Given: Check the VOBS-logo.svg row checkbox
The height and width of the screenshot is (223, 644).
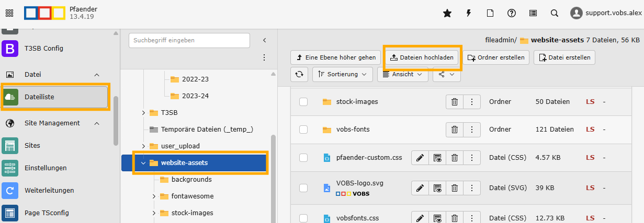Looking at the screenshot, I should 303,187.
